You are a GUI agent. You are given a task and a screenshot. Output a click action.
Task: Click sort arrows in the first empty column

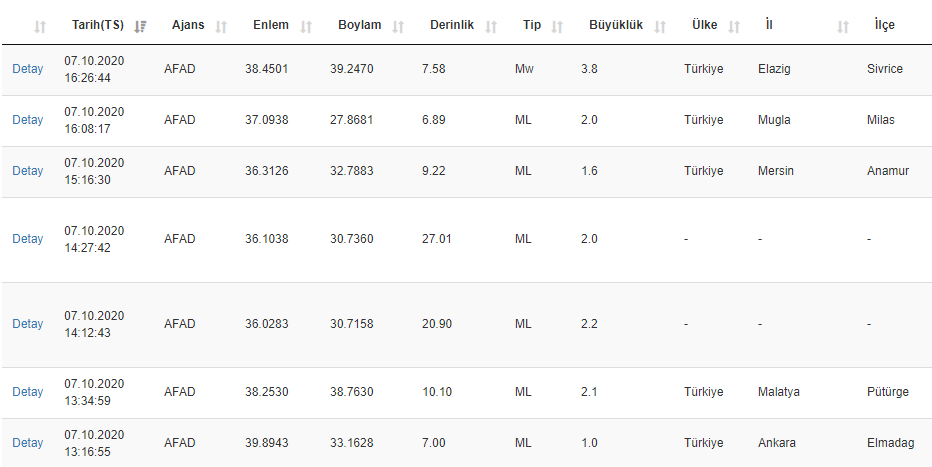click(x=40, y=27)
